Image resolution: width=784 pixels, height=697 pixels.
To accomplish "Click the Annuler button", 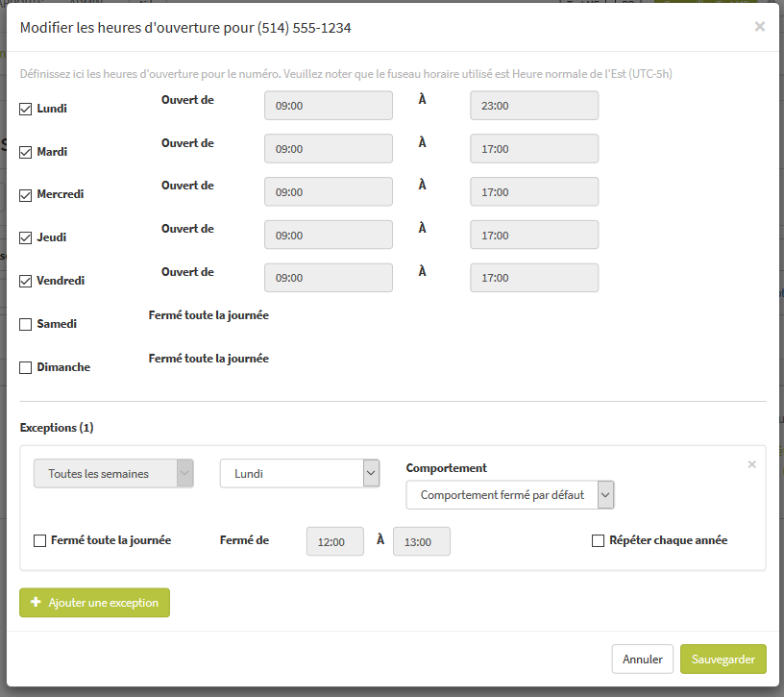I will (643, 659).
